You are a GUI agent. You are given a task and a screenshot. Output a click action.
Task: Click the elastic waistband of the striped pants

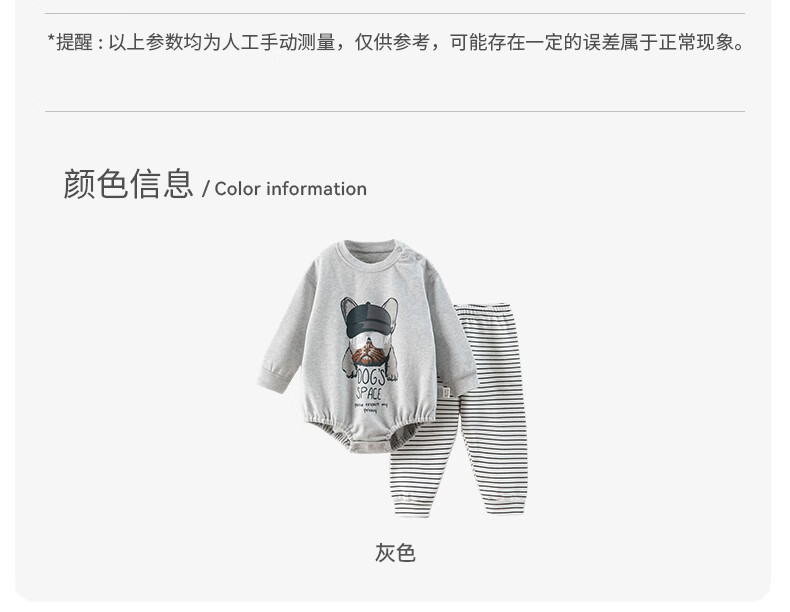click(x=481, y=311)
